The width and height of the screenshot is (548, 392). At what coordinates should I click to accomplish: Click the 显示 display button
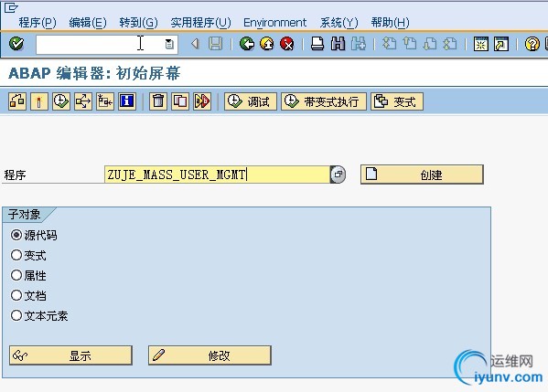point(70,355)
